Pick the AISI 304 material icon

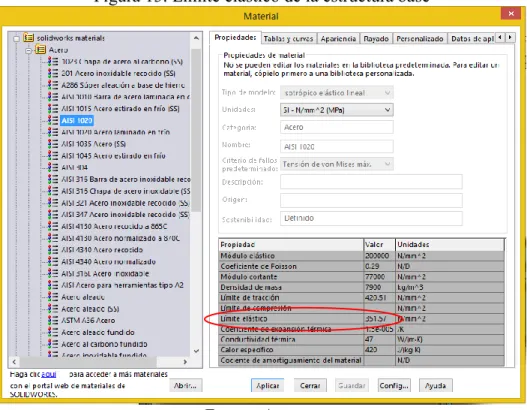pyautogui.click(x=53, y=167)
